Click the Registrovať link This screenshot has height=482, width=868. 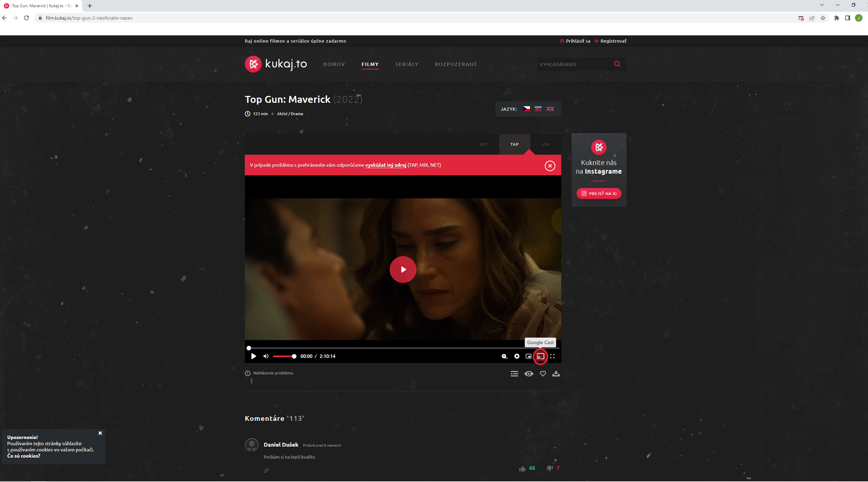coord(610,41)
